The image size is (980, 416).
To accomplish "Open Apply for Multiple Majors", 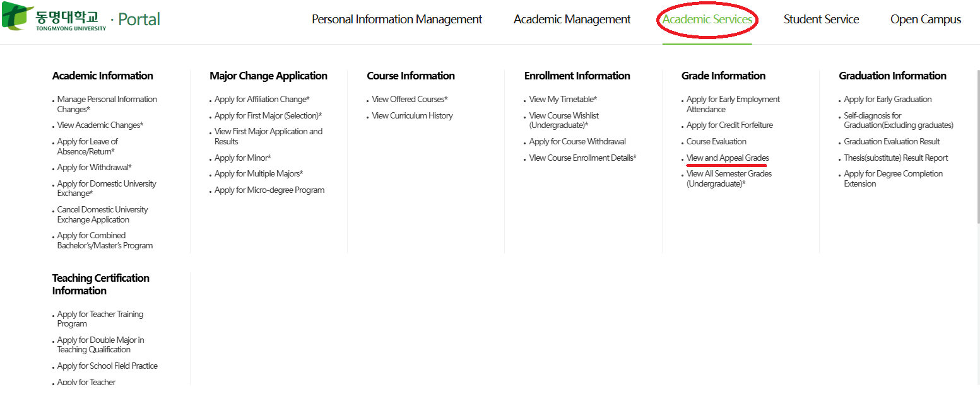I will click(x=258, y=174).
